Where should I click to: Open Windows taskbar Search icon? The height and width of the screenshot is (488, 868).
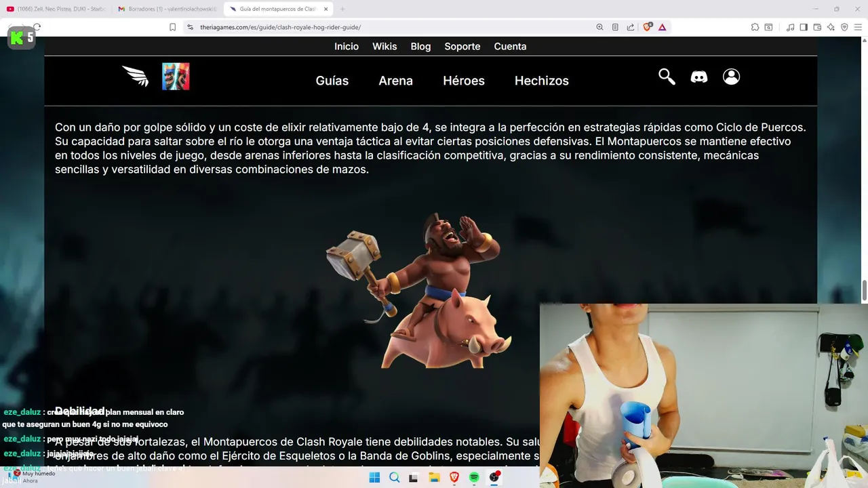(x=394, y=477)
